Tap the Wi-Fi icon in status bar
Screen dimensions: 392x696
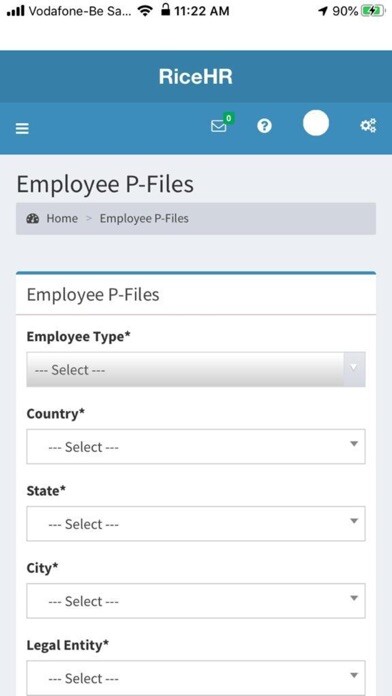[145, 11]
